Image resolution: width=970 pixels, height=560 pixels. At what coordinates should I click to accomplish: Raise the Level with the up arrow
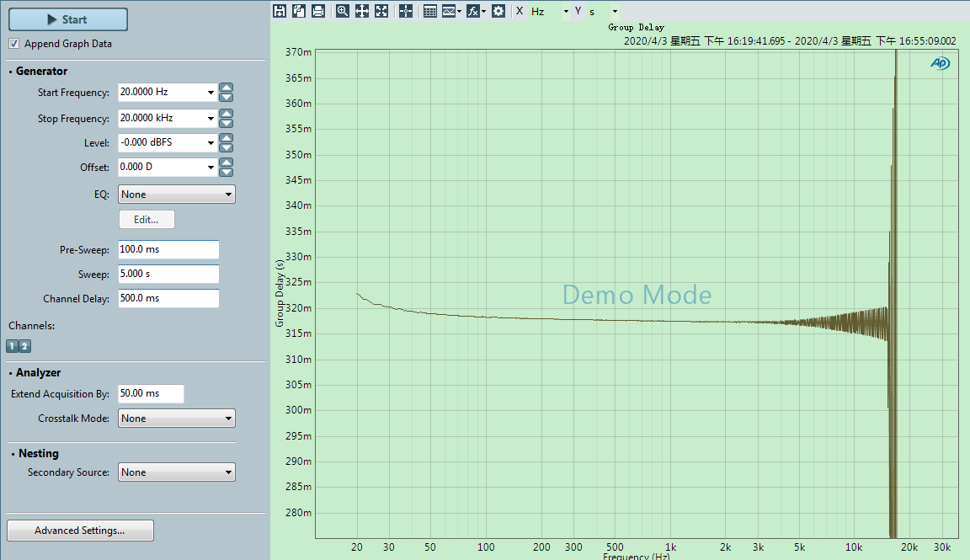tap(227, 138)
